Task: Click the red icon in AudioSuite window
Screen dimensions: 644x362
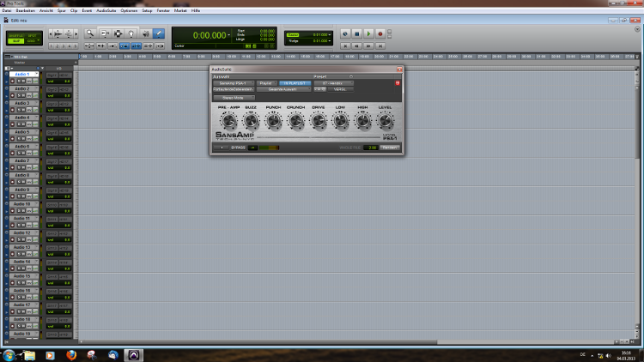Action: click(397, 82)
